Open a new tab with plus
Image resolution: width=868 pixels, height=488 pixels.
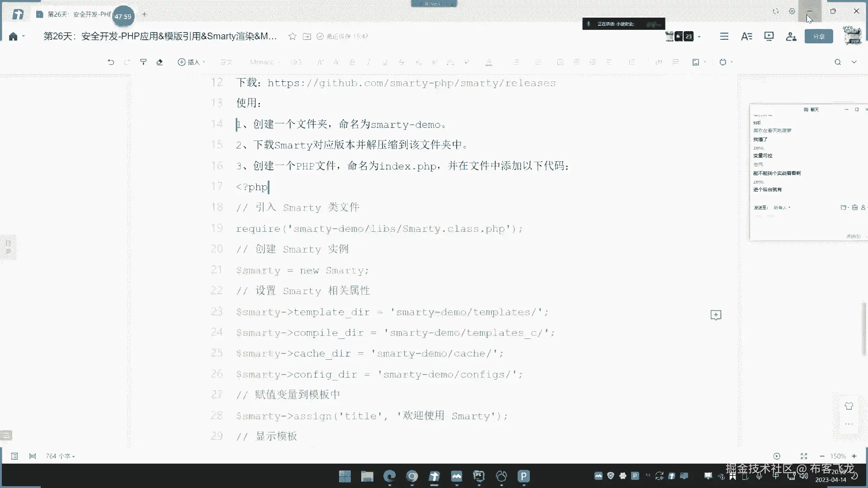click(144, 14)
